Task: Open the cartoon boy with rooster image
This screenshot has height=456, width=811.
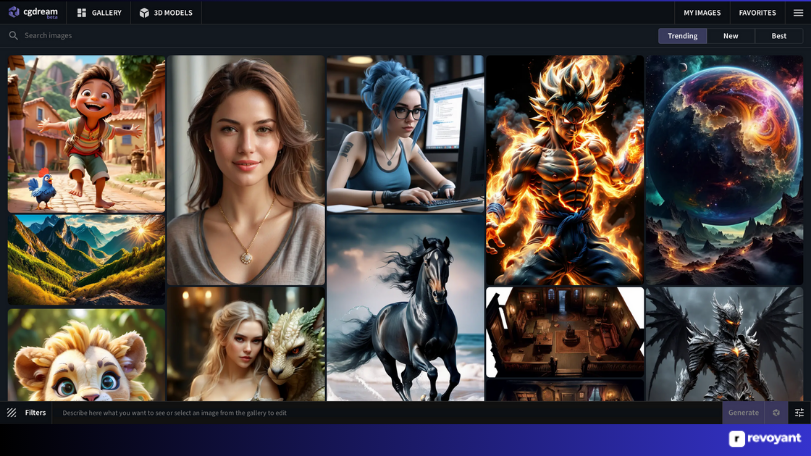Action: click(x=86, y=134)
